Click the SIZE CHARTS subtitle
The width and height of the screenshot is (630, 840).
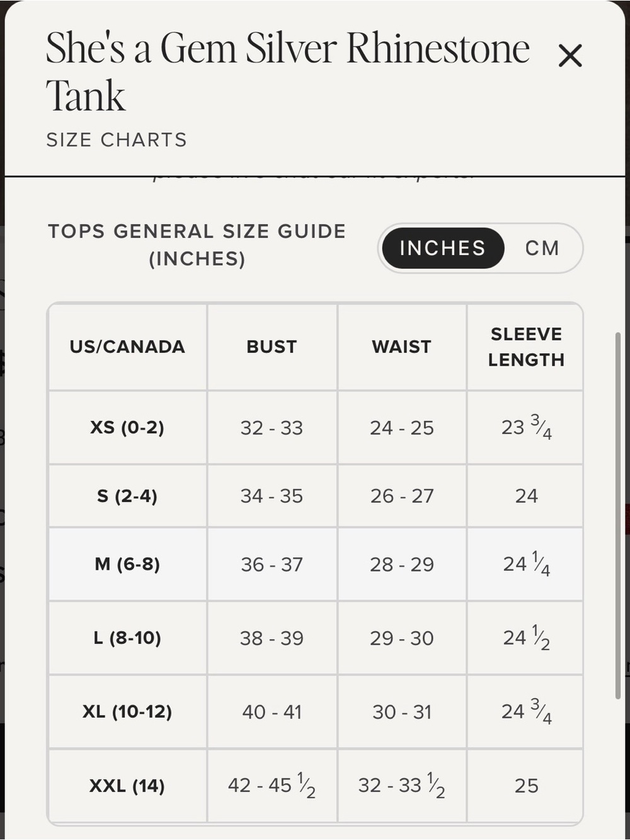[x=117, y=139]
